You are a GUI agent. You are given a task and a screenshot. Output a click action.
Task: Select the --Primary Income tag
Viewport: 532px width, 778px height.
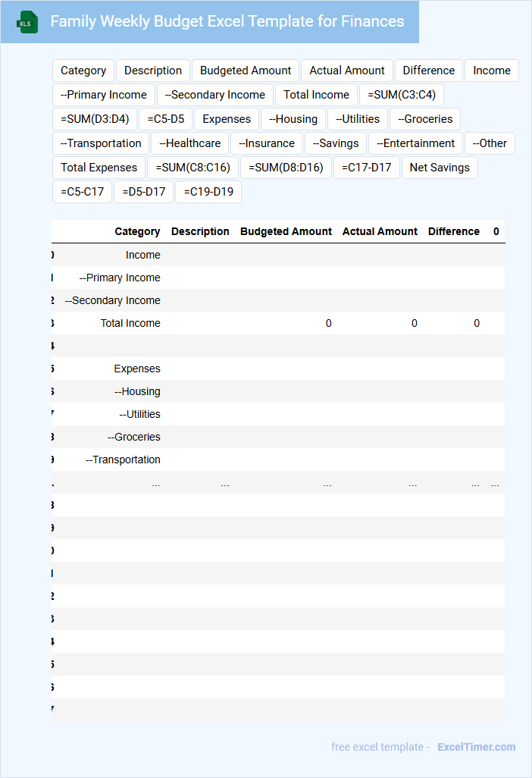click(x=104, y=95)
